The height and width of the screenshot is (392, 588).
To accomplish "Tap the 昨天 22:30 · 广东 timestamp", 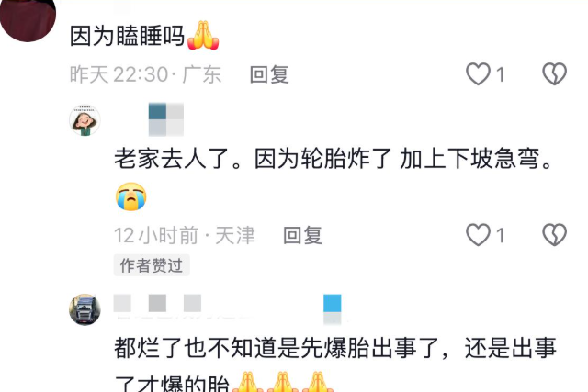I will 145,74.
